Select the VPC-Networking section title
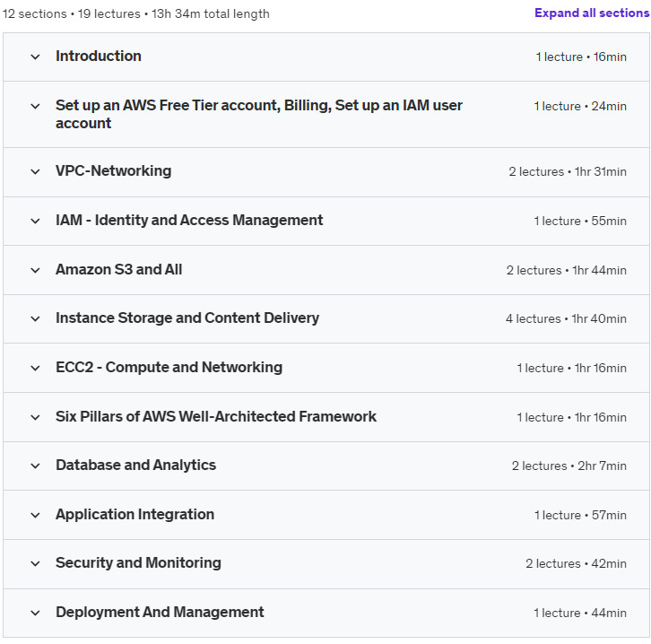The image size is (651, 644). (113, 171)
